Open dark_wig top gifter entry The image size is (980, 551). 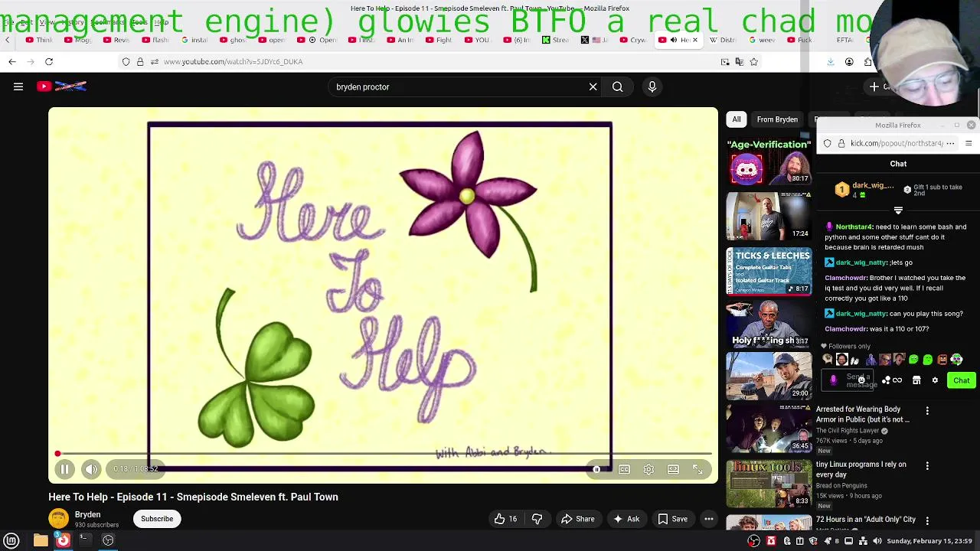[864, 189]
